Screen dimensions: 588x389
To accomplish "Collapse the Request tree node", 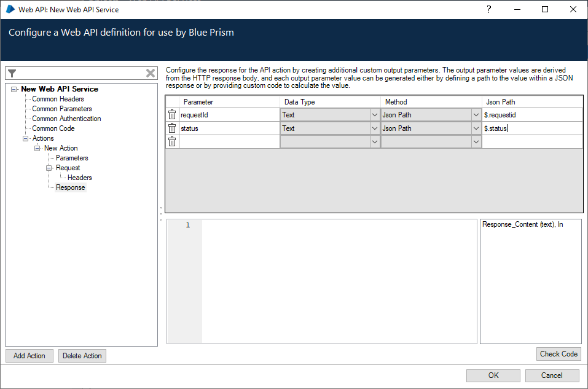I will pos(49,168).
